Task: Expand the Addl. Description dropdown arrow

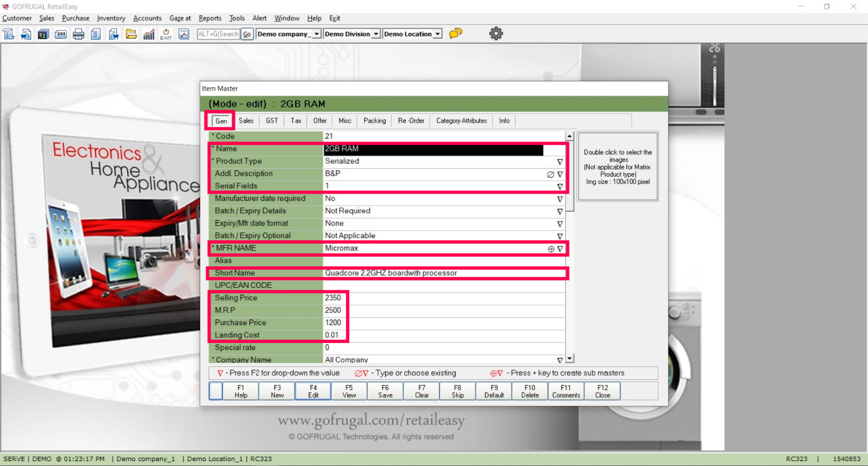Action: pyautogui.click(x=560, y=174)
